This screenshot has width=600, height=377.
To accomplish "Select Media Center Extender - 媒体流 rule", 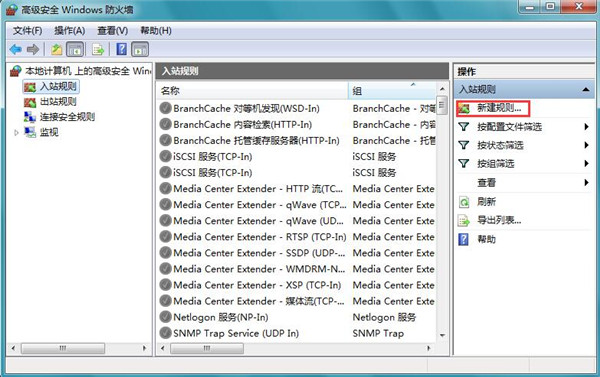I will click(x=259, y=301).
